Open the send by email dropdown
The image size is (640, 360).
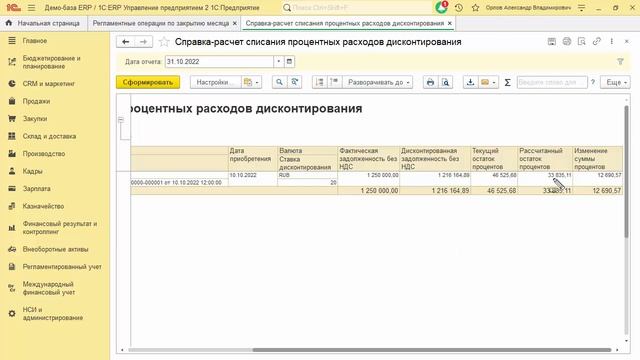click(x=488, y=82)
